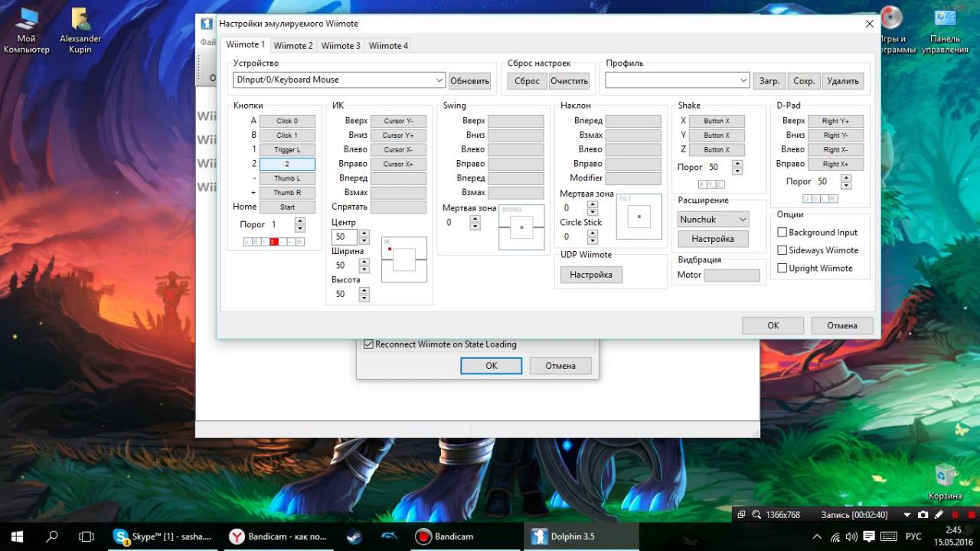Viewport: 980px width, 551px height.
Task: Enable Background Input checkbox
Action: [782, 232]
